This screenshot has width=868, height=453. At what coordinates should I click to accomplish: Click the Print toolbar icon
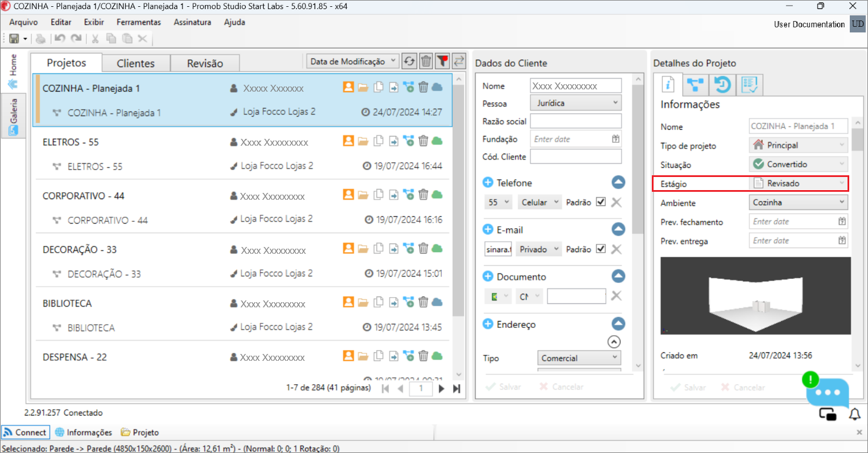pos(40,39)
